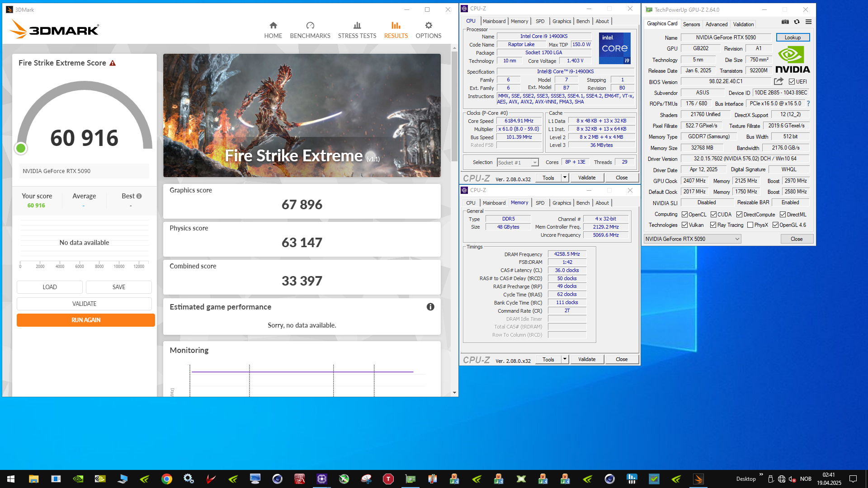Click the 3DMark scrollbar down arrow
Screen dimensions: 868x488
click(x=455, y=393)
